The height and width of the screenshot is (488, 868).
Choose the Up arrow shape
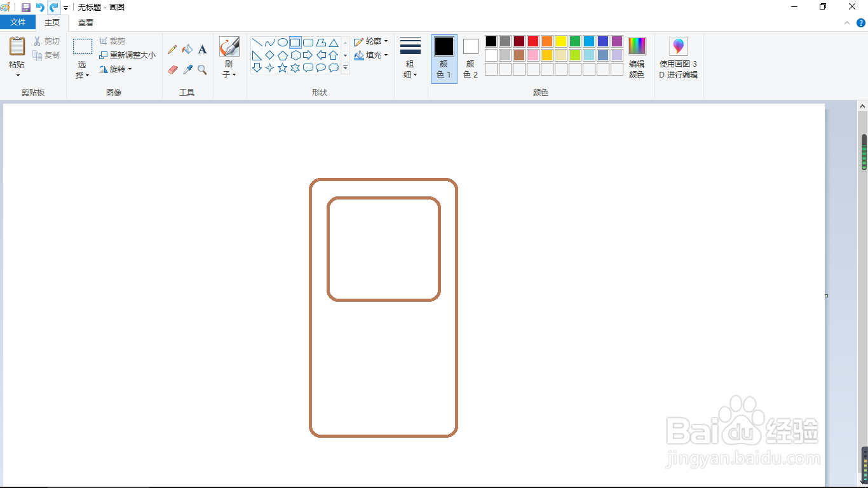tap(334, 55)
